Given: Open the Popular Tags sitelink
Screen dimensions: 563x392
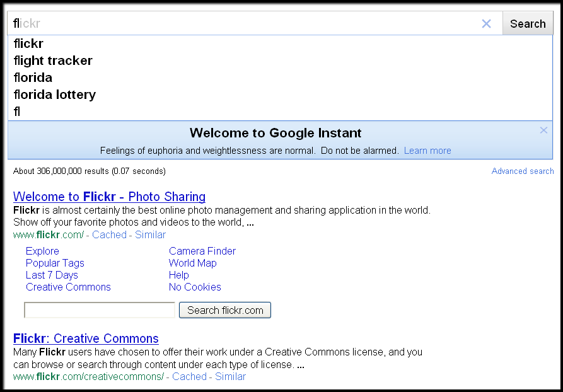Looking at the screenshot, I should [x=55, y=263].
